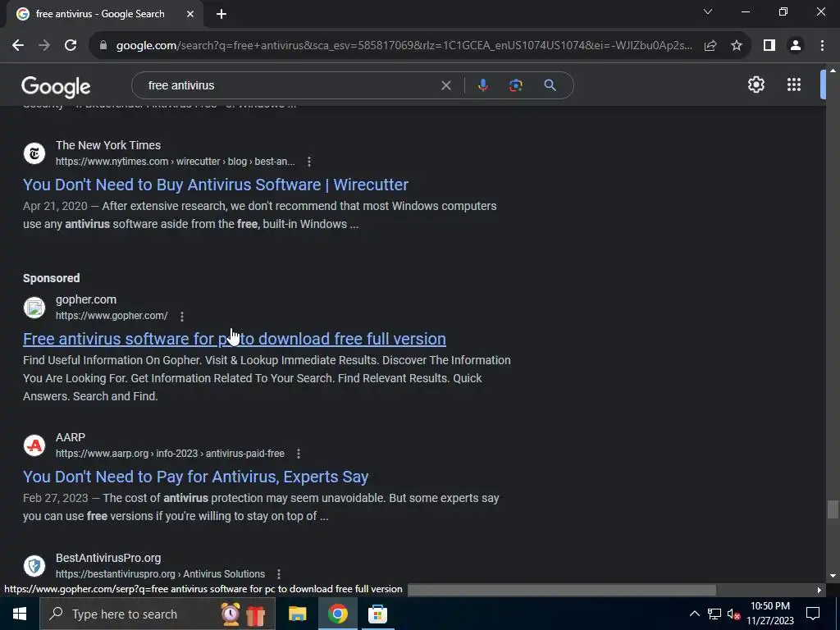Click horizontal scrollbar right arrow

[819, 590]
